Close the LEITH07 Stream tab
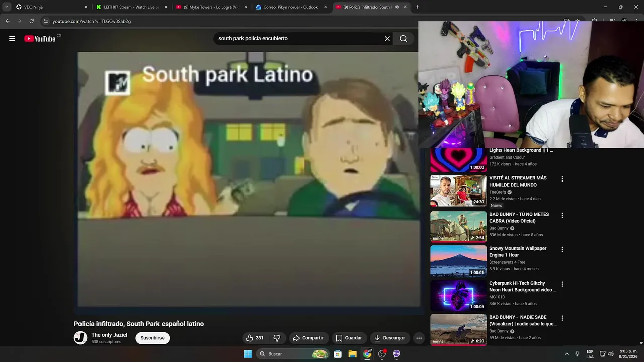Image resolution: width=644 pixels, height=362 pixels. (x=166, y=7)
